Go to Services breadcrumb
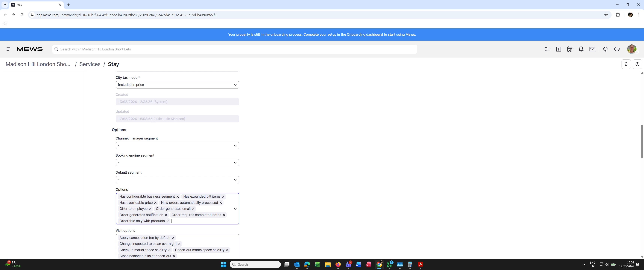This screenshot has height=270, width=644. (x=90, y=64)
